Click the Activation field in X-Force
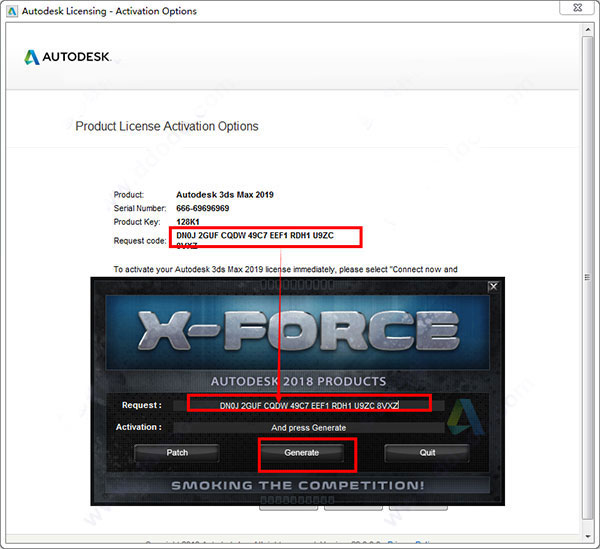Screen dimensions: 600x549 (309, 428)
